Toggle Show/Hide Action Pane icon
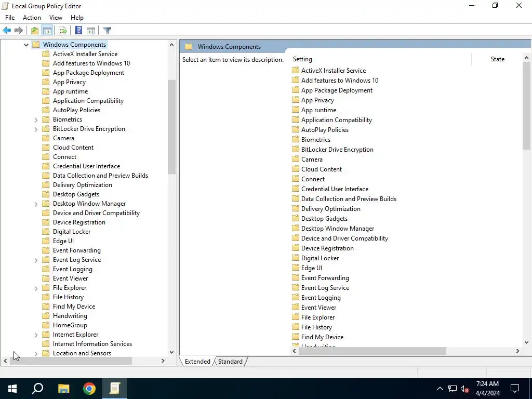 coord(91,31)
